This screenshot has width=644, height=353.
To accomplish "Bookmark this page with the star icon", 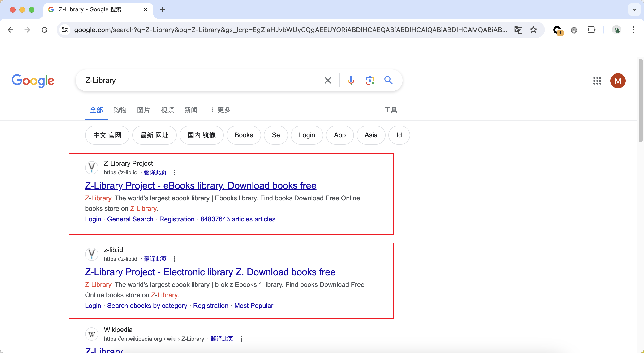I will tap(533, 30).
